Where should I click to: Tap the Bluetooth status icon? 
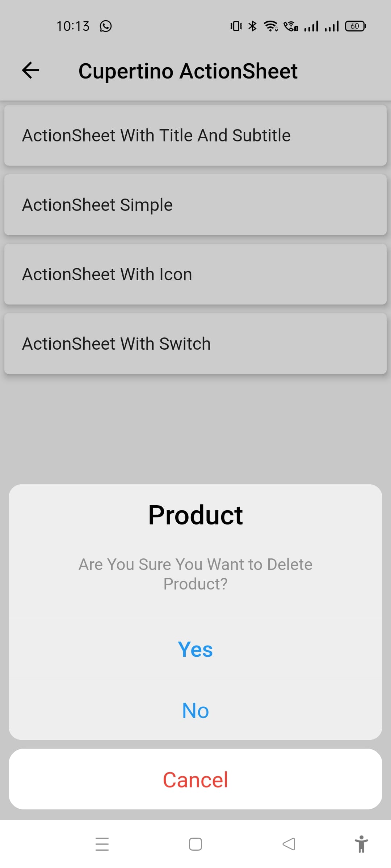tap(252, 26)
